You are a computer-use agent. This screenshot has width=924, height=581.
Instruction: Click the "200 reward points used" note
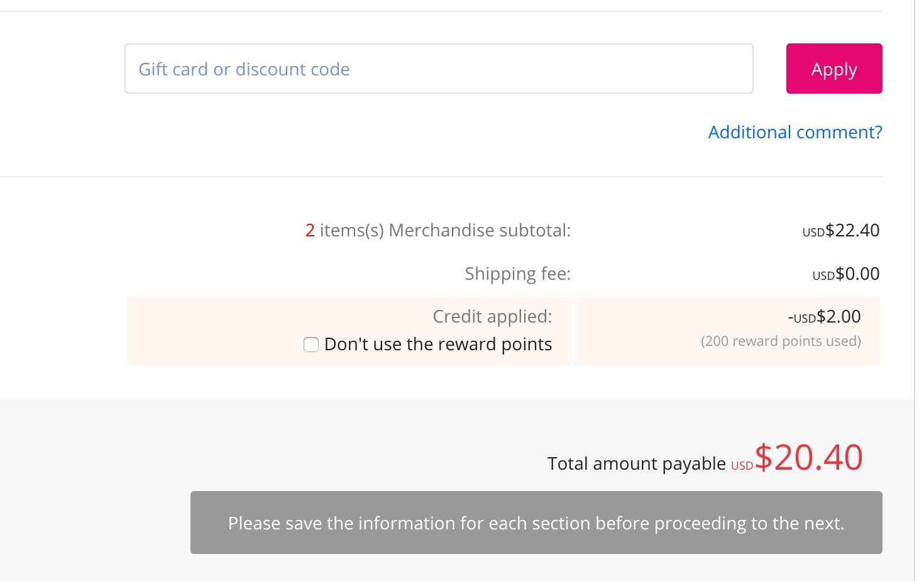(781, 341)
